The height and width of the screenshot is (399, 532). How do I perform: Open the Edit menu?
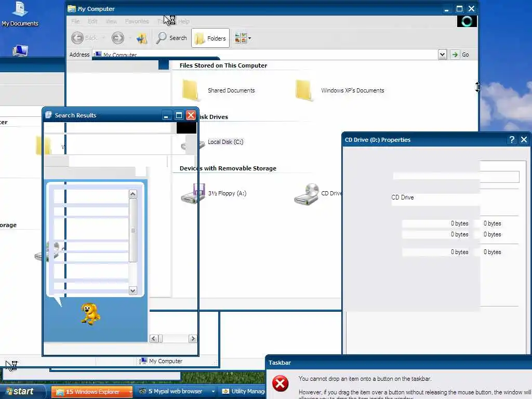pyautogui.click(x=92, y=21)
